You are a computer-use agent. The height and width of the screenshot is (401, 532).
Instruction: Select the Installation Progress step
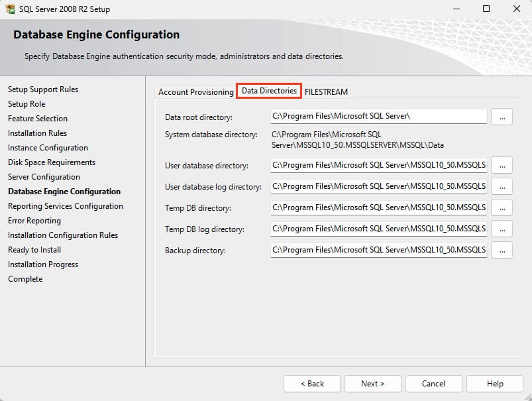43,264
